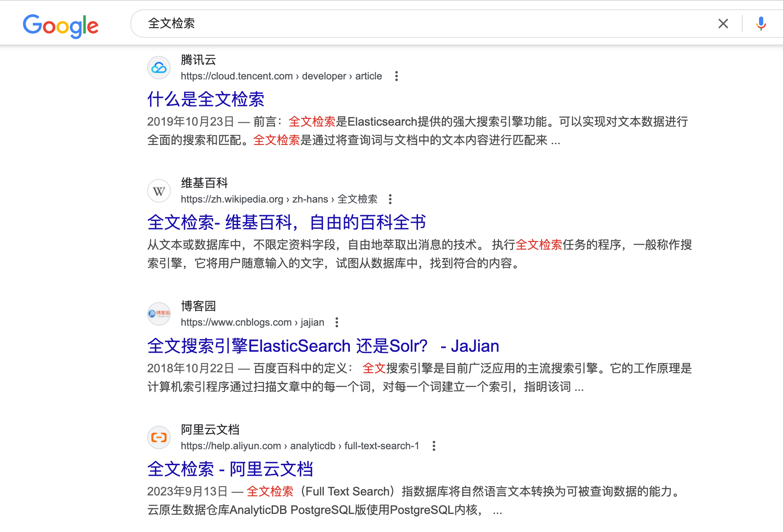The height and width of the screenshot is (532, 783).
Task: Click the help.aliyun.com URL breadcrumb
Action: pyautogui.click(x=299, y=446)
